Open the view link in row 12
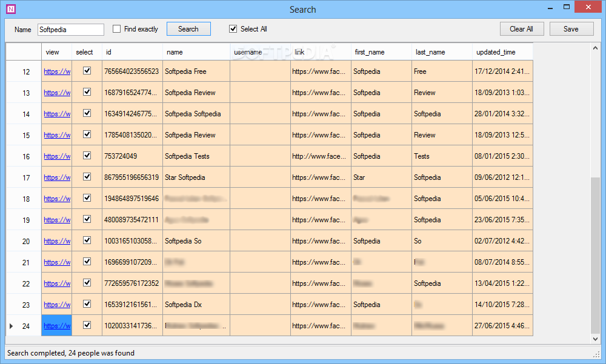The height and width of the screenshot is (364, 606). click(57, 71)
